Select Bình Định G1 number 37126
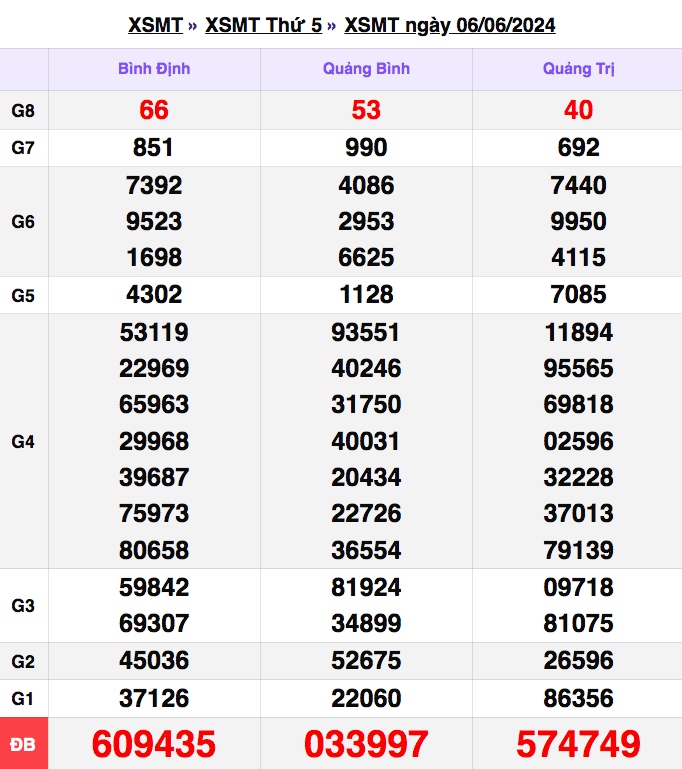 154,698
